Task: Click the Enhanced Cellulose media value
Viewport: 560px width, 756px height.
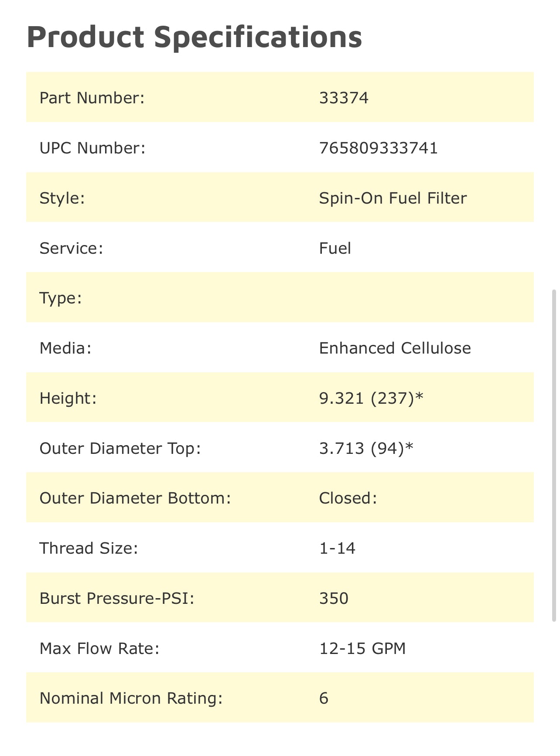Action: pos(395,348)
